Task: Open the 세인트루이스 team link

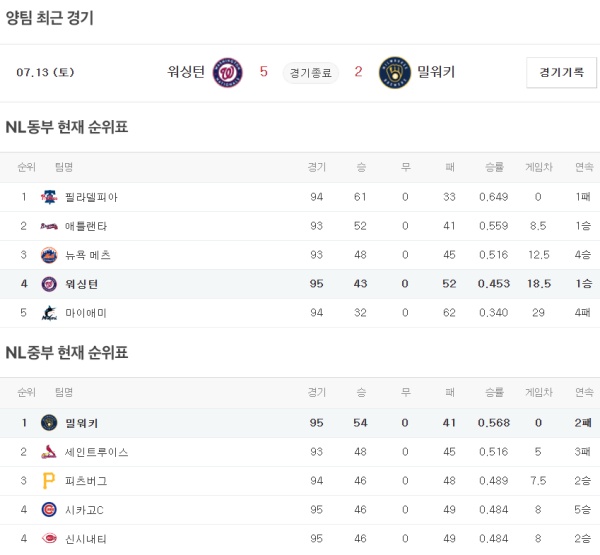Action: click(x=97, y=452)
